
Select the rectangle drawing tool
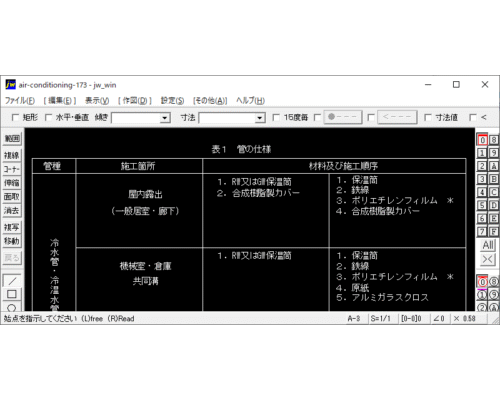coord(12,294)
